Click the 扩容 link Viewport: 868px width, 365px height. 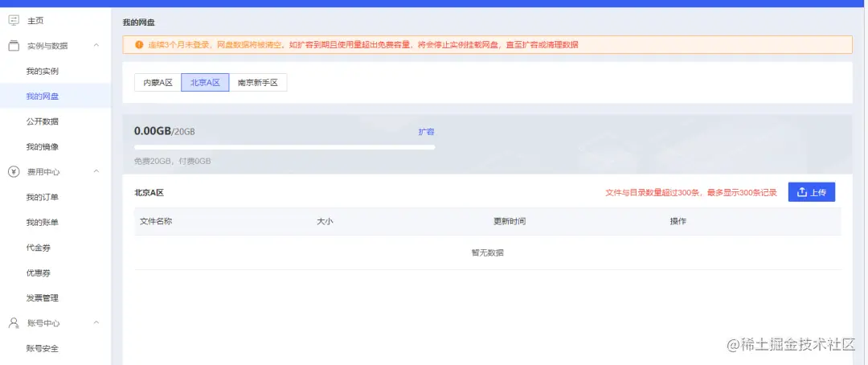point(426,132)
